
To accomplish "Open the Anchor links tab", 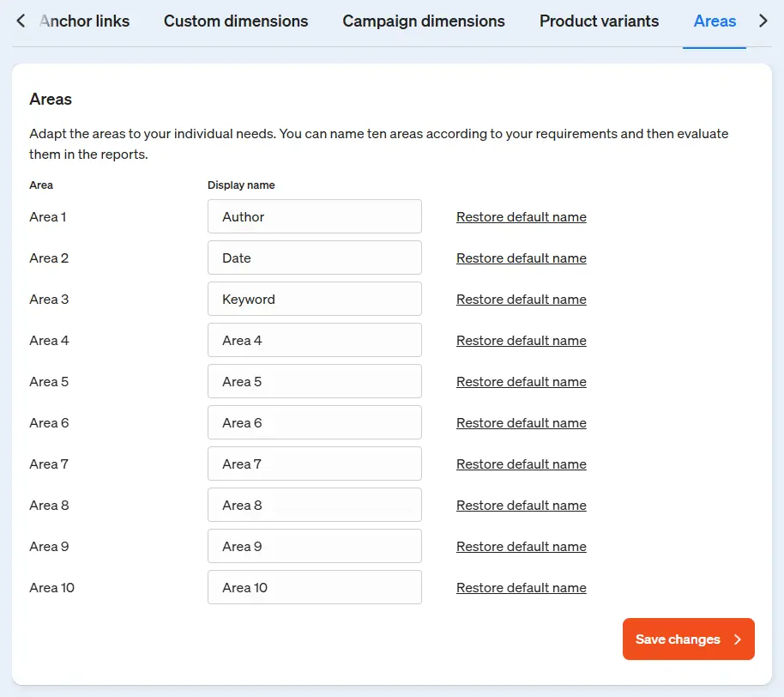I will tap(85, 21).
